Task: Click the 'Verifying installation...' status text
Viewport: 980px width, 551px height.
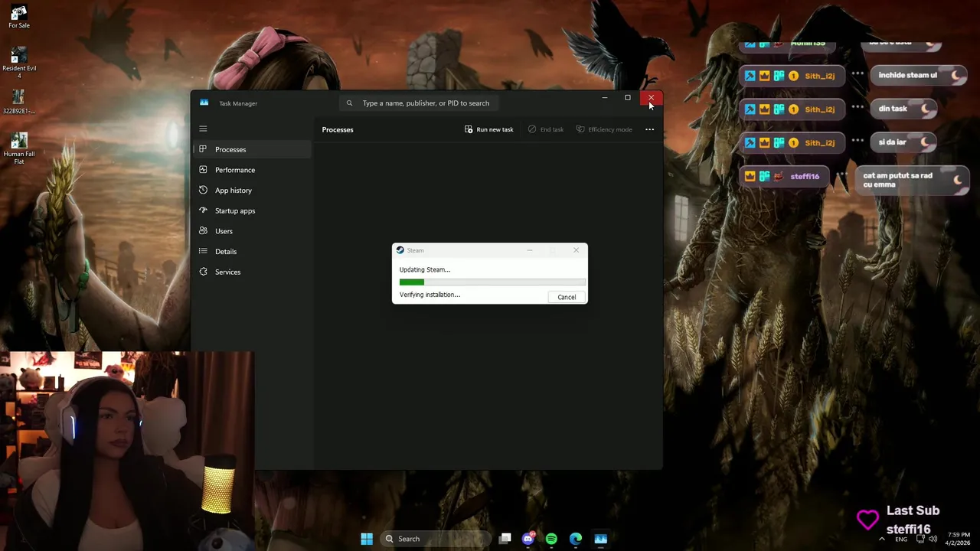Action: 430,295
